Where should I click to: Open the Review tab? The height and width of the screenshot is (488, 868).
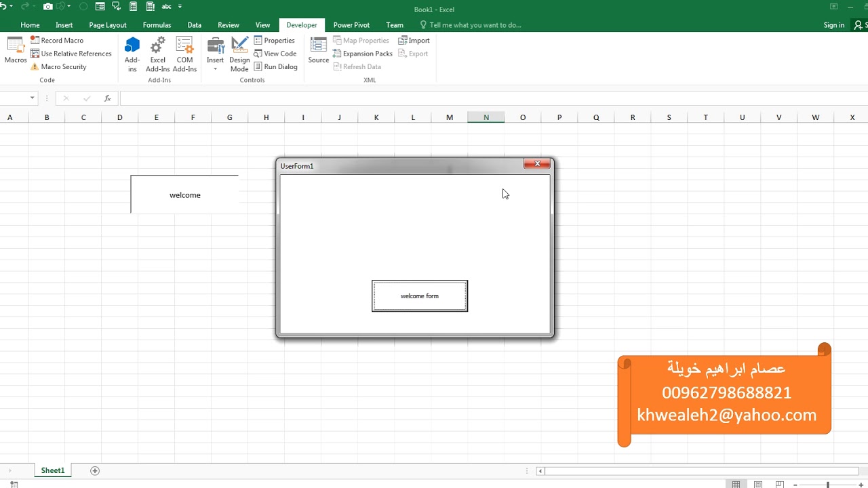pyautogui.click(x=229, y=25)
